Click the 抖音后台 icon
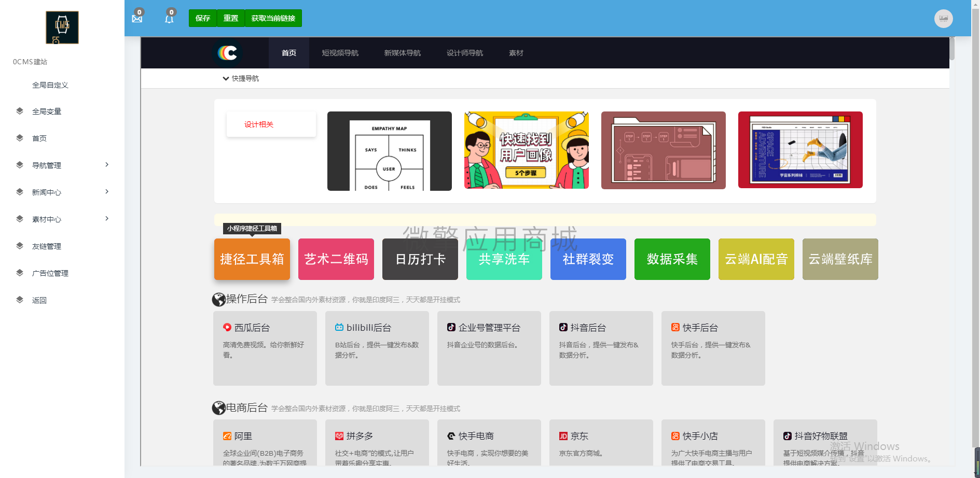This screenshot has height=478, width=980. (563, 327)
